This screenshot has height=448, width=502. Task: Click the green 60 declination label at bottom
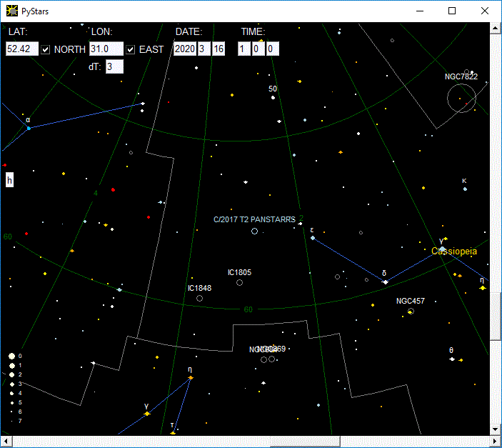point(248,309)
